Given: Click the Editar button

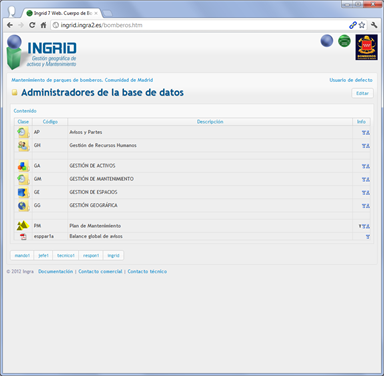Looking at the screenshot, I should click(x=362, y=93).
